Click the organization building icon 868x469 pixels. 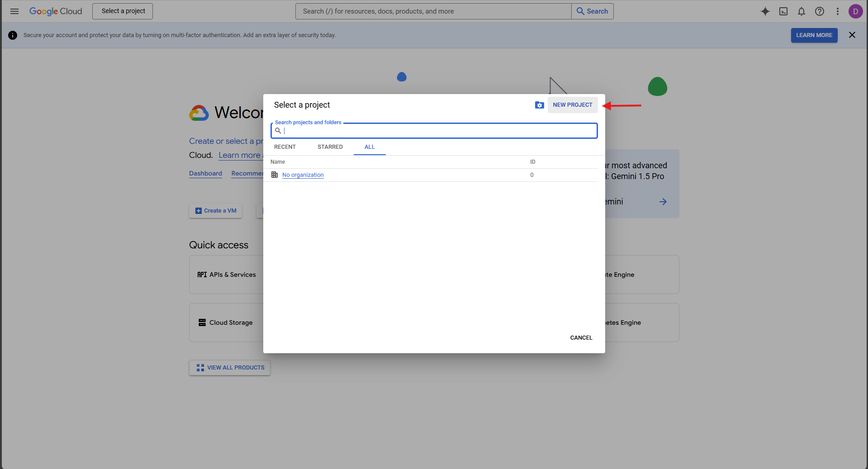pyautogui.click(x=275, y=175)
